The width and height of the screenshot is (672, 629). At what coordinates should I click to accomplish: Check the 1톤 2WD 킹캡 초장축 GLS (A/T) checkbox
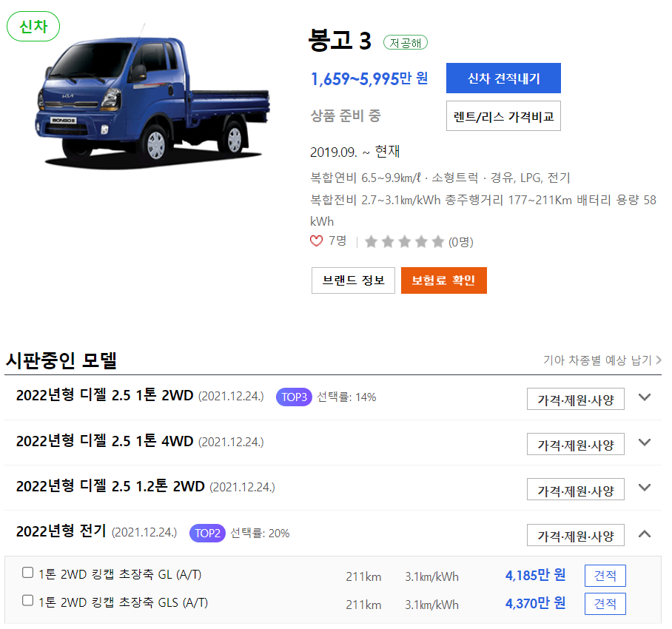28,601
